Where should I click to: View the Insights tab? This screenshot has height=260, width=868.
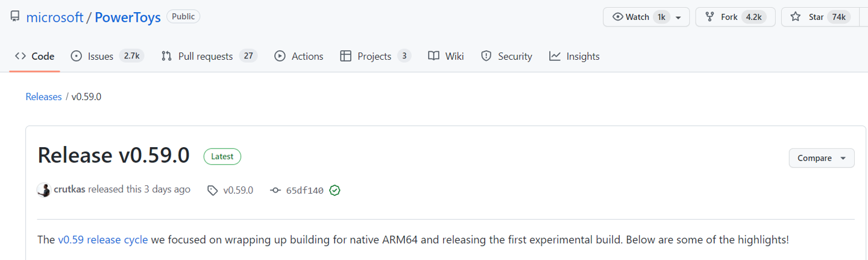tap(574, 56)
